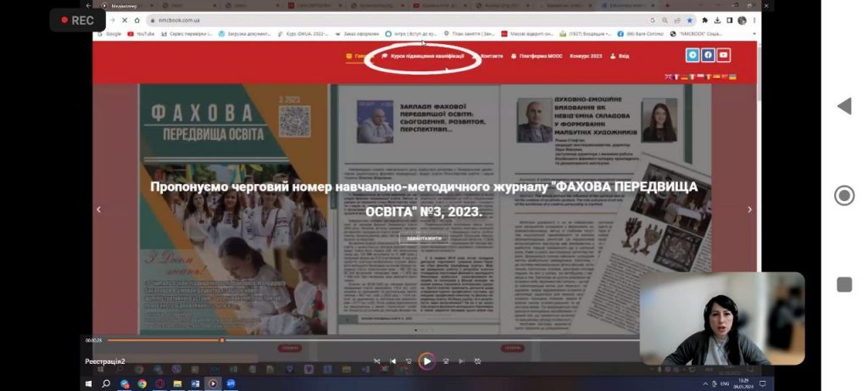
Task: Skip to the previous track
Action: (x=392, y=361)
